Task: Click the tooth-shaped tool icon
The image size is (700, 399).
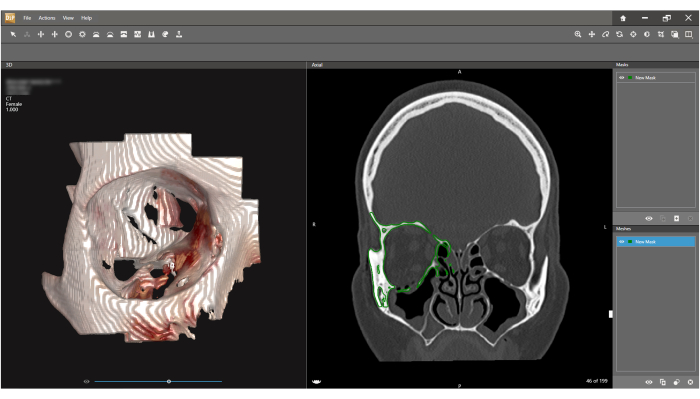Action: [151, 34]
